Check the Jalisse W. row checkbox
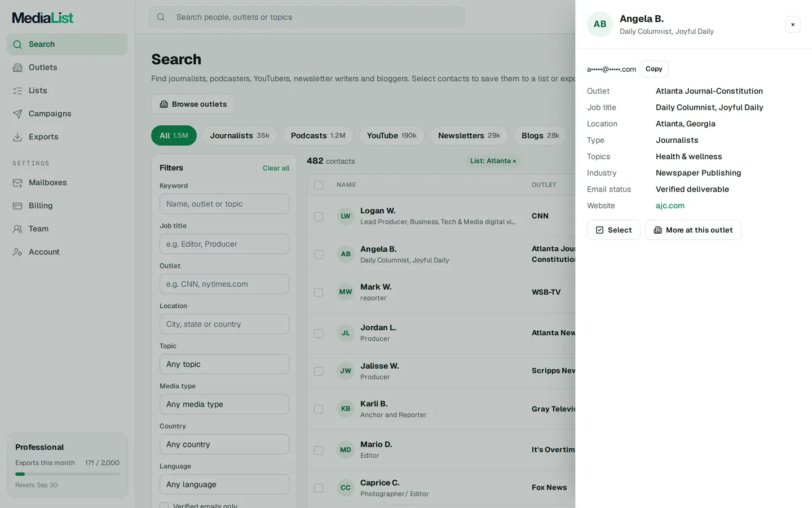This screenshot has width=812, height=508. 319,371
